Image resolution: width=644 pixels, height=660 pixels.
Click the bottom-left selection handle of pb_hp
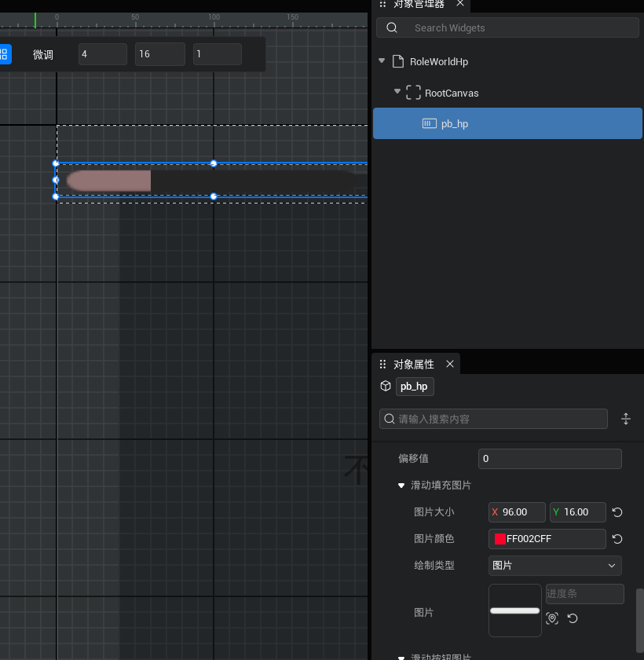(56, 196)
